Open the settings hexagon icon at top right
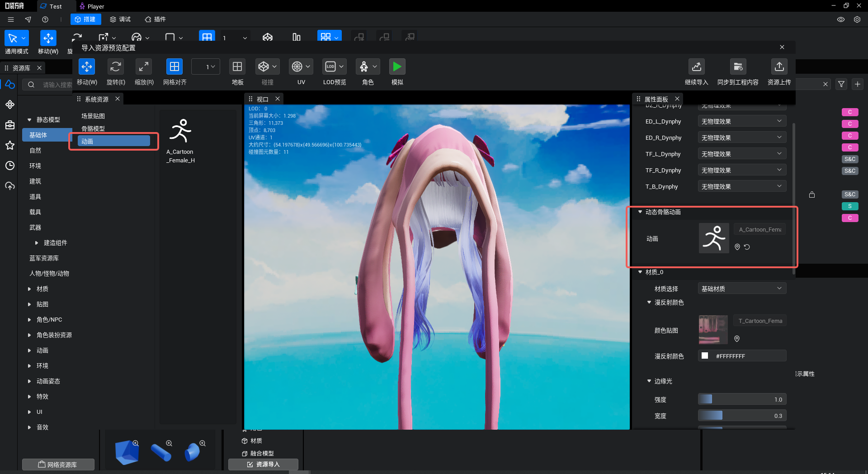The width and height of the screenshot is (868, 474). click(x=857, y=19)
